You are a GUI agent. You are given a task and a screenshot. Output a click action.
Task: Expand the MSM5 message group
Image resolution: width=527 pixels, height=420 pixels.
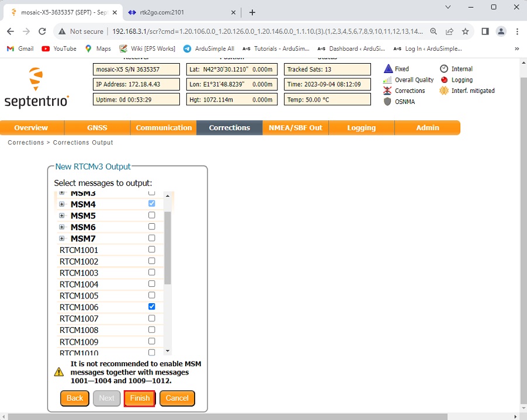click(62, 216)
